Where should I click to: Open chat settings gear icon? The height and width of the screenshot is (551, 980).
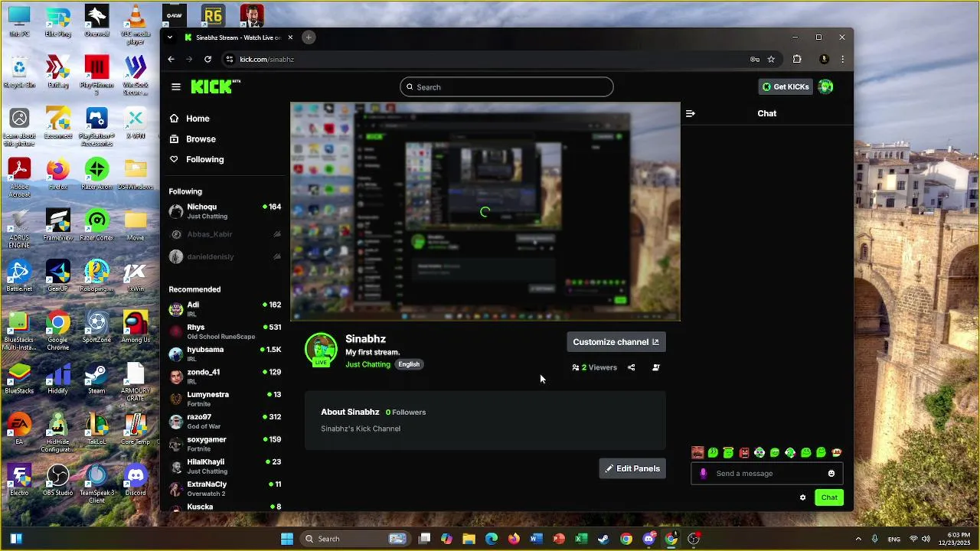pyautogui.click(x=802, y=497)
